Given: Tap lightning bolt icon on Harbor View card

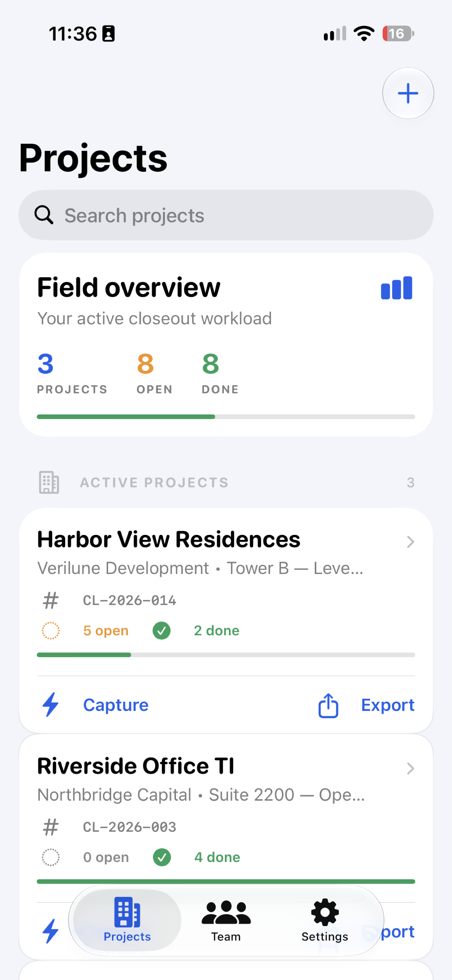Looking at the screenshot, I should point(50,705).
